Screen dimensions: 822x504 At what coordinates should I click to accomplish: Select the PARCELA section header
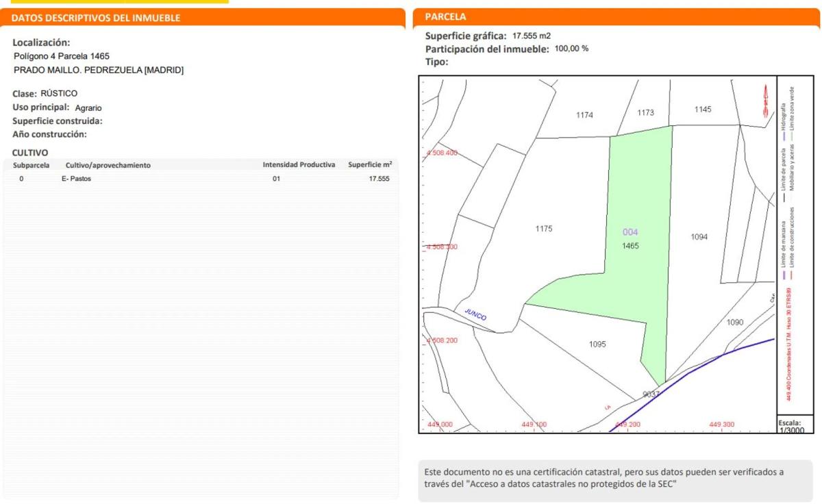pyautogui.click(x=445, y=17)
